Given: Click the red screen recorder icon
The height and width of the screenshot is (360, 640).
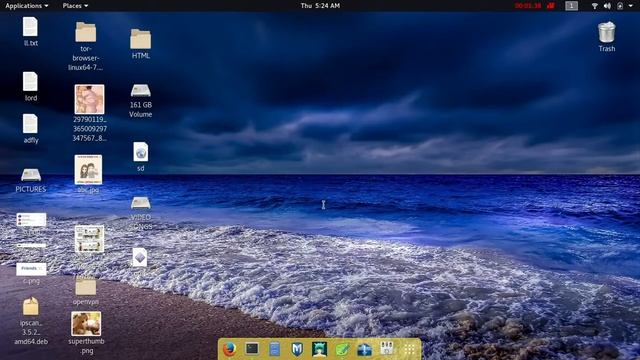Looking at the screenshot, I should coord(551,6).
